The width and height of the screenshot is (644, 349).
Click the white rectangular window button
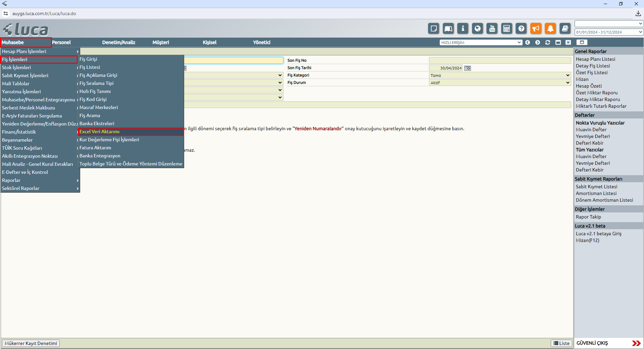582,42
